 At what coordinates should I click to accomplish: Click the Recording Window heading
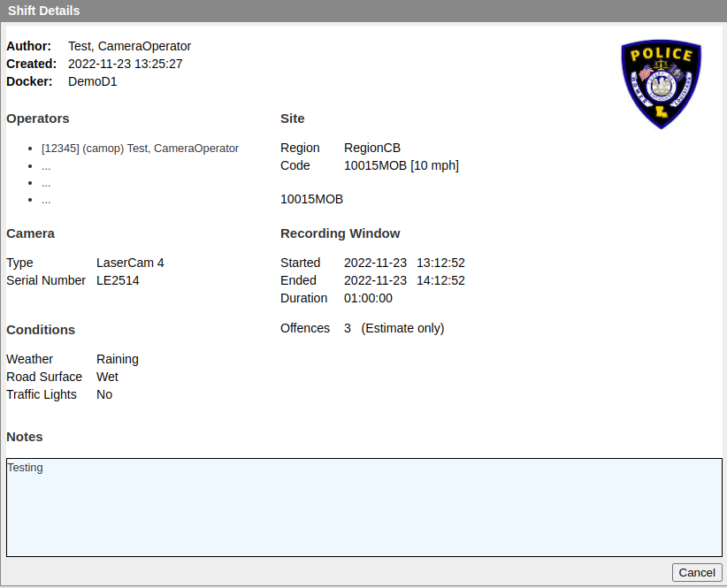pyautogui.click(x=340, y=233)
